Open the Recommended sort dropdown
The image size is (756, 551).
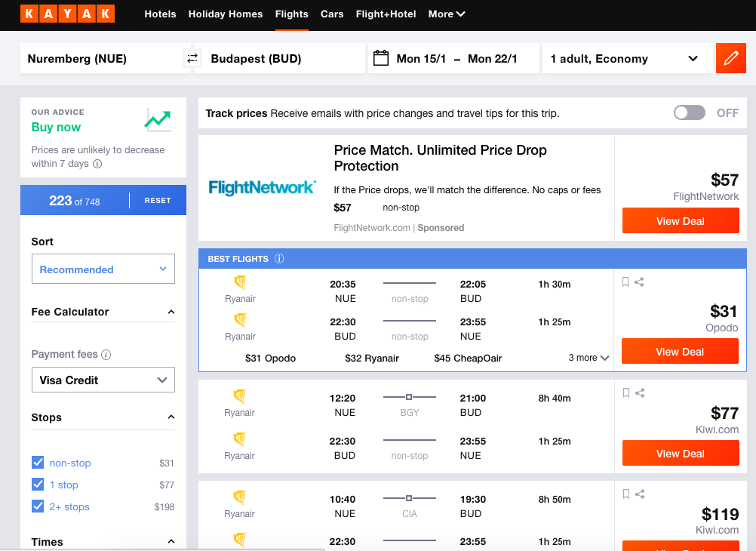click(103, 269)
